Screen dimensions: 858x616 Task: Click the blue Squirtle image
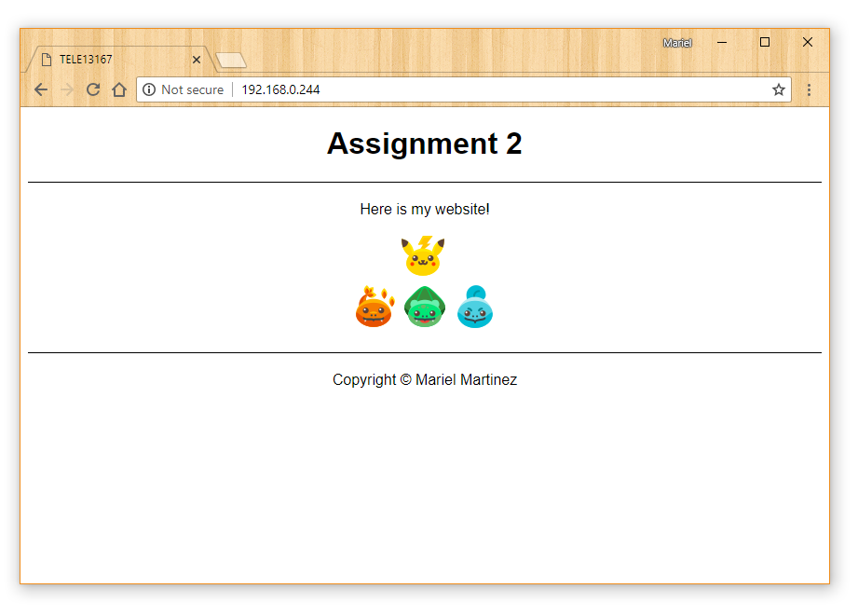coord(475,307)
